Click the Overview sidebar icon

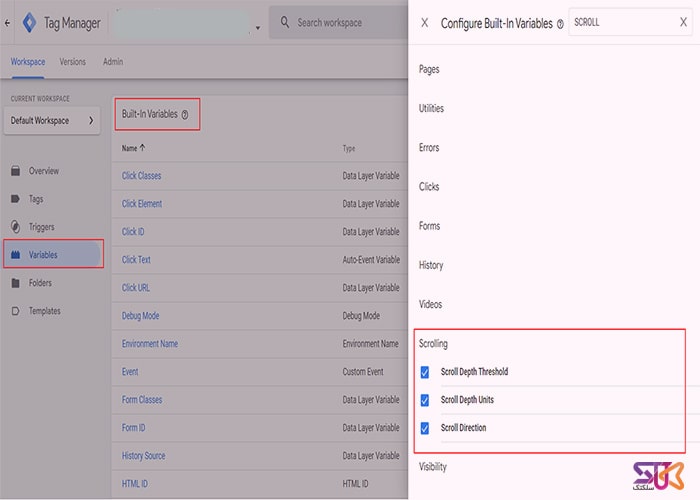pos(15,171)
